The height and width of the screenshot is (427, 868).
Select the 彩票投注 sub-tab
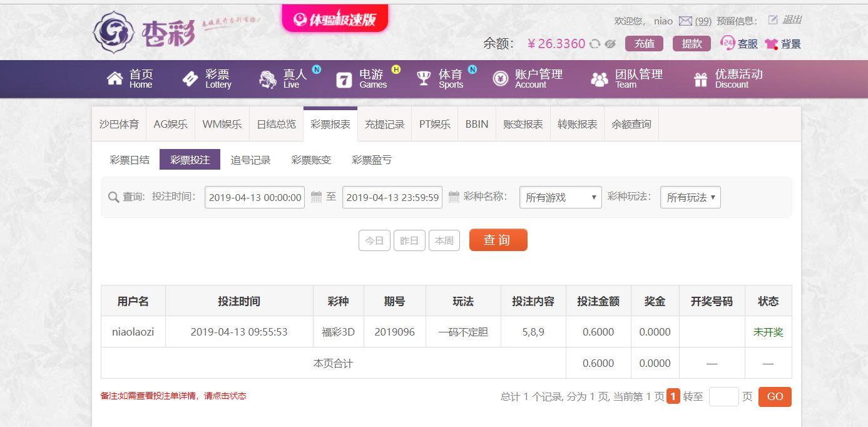pyautogui.click(x=190, y=160)
